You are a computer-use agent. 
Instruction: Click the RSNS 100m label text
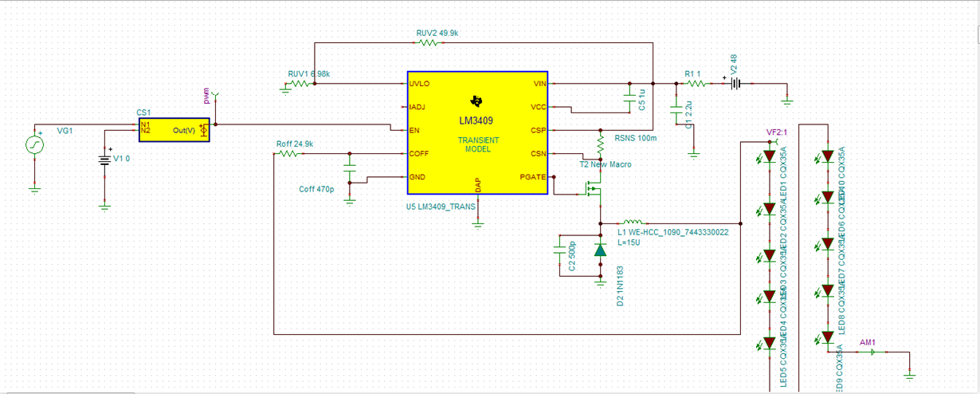[x=636, y=138]
